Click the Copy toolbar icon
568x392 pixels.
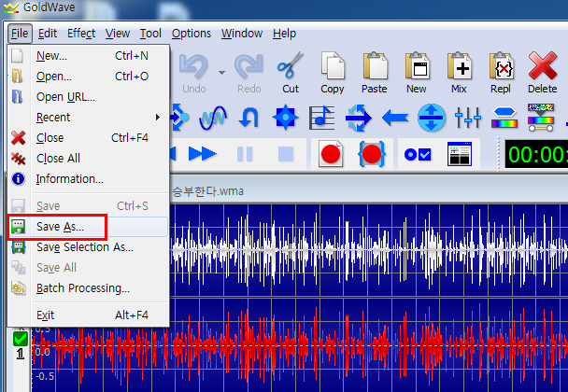[x=333, y=73]
